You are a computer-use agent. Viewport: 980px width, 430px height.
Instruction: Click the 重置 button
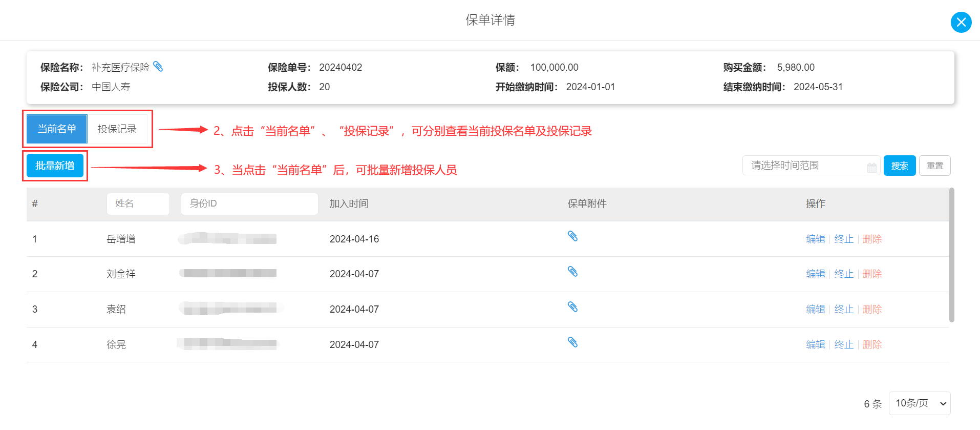pos(934,166)
